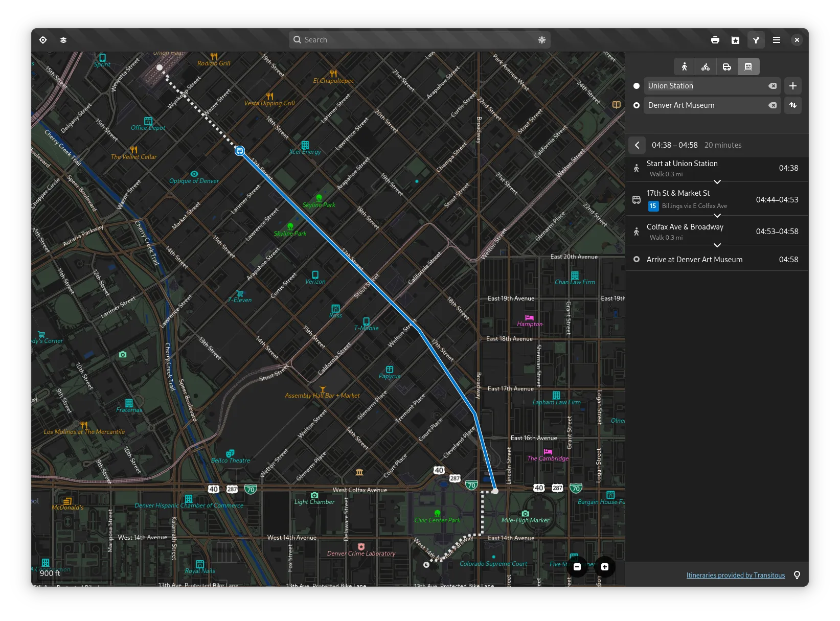This screenshot has width=840, height=621.
Task: Open Itineraries provided by Transitous link
Action: 735,576
